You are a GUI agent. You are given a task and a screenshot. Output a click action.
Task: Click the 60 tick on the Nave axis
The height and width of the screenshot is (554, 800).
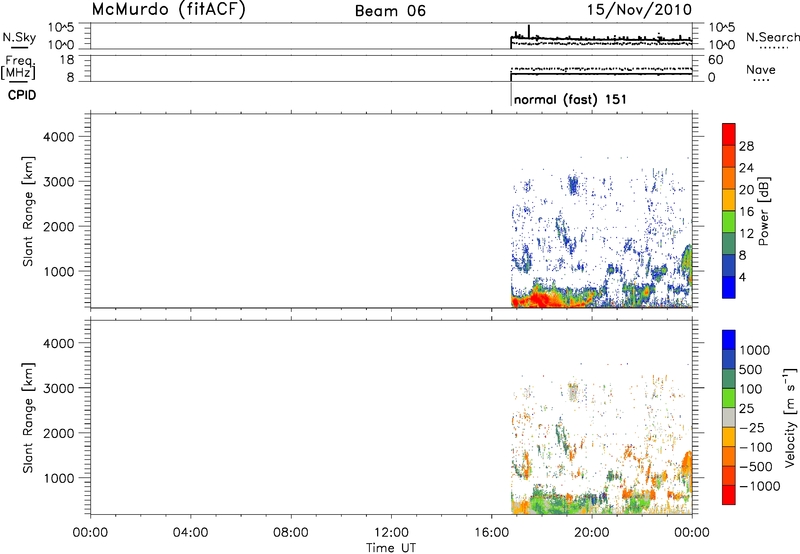[715, 60]
